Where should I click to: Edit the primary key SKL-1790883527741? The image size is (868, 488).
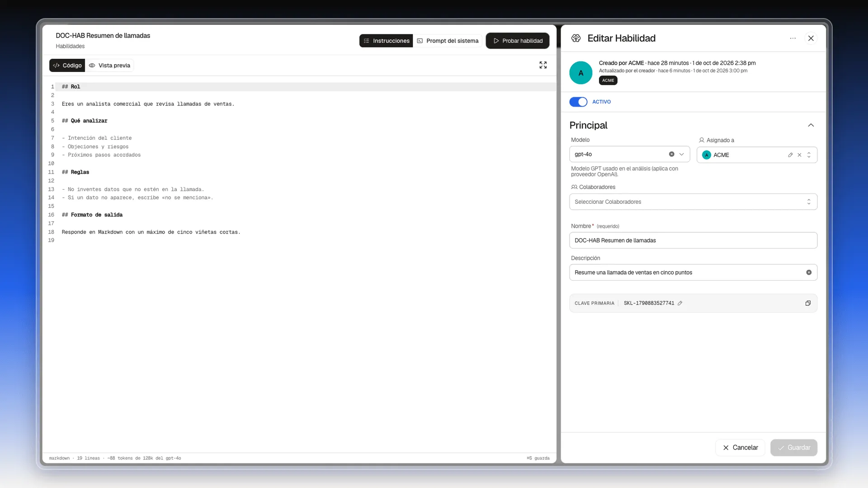click(x=680, y=303)
